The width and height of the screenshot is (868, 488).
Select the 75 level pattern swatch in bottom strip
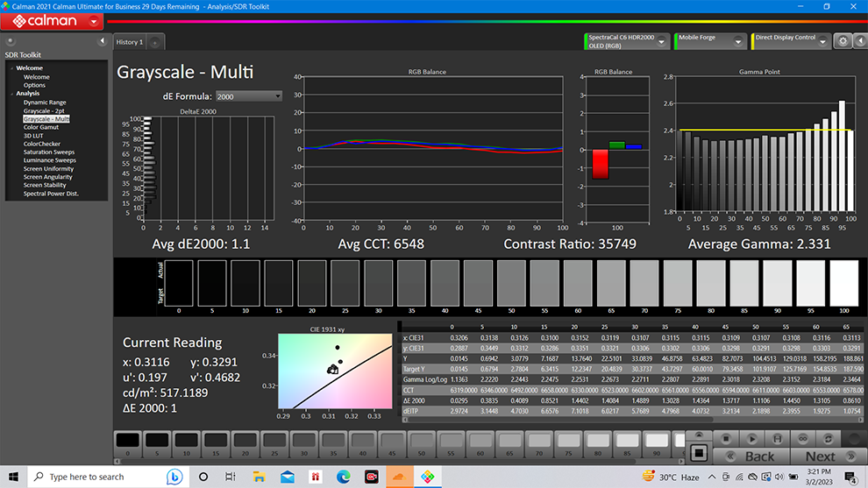(x=568, y=444)
